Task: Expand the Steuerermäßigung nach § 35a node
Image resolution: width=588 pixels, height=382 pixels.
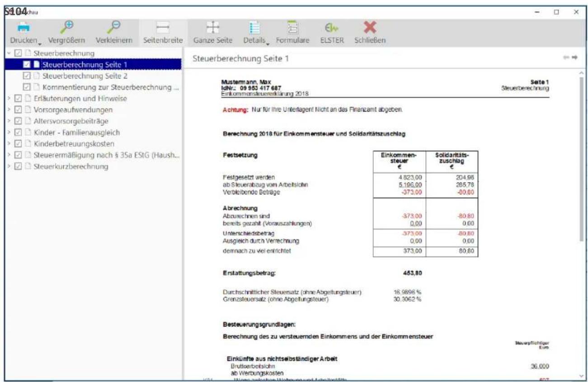Action: [9, 155]
